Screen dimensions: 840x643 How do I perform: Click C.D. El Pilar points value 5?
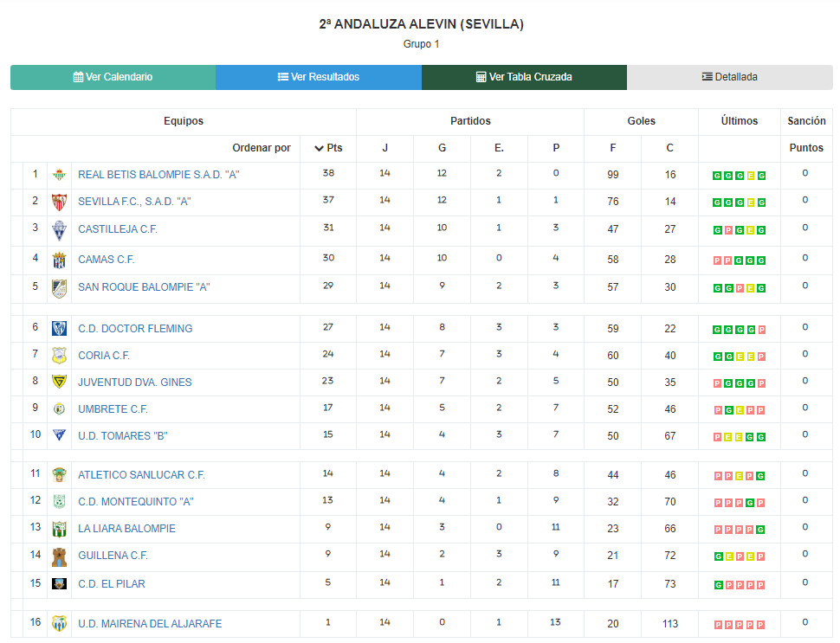pos(328,582)
